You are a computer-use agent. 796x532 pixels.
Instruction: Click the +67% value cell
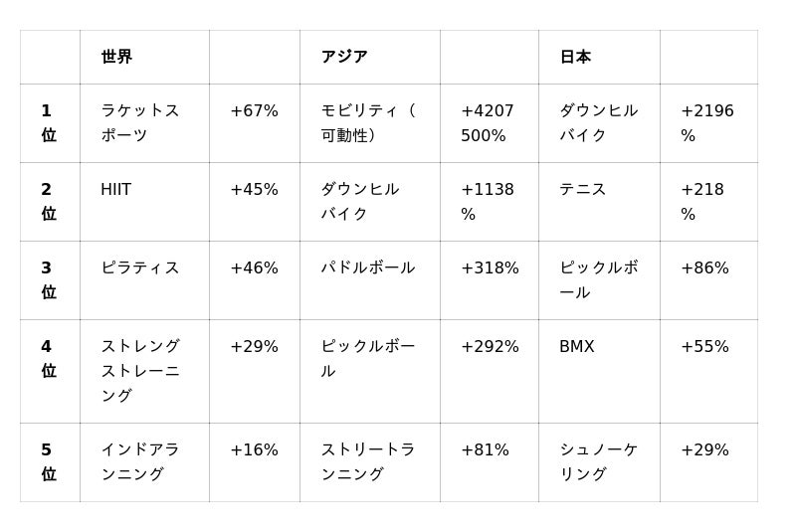[x=254, y=111]
